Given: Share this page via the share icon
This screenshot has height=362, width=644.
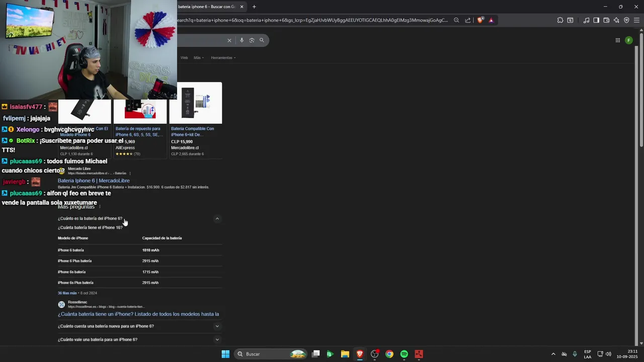Looking at the screenshot, I should (468, 20).
